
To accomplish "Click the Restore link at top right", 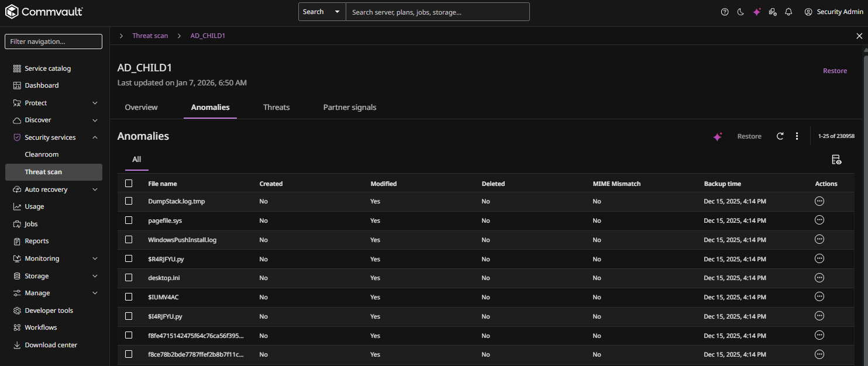I will [835, 70].
